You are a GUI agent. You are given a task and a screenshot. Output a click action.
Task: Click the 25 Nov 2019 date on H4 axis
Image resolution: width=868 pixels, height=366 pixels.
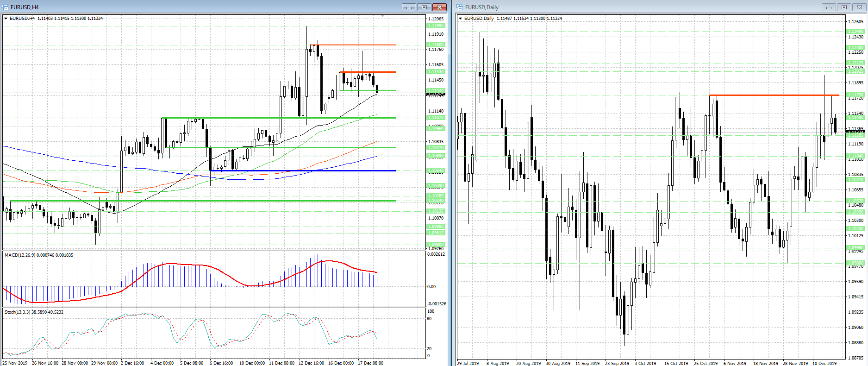click(x=16, y=363)
